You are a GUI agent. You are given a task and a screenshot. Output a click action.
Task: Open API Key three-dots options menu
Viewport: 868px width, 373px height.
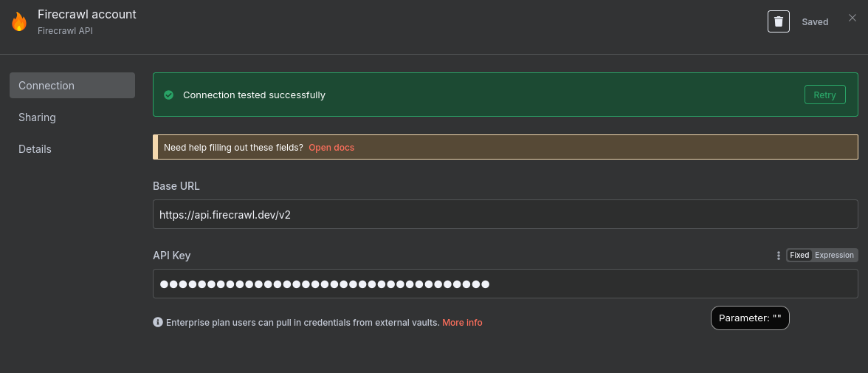pyautogui.click(x=778, y=256)
